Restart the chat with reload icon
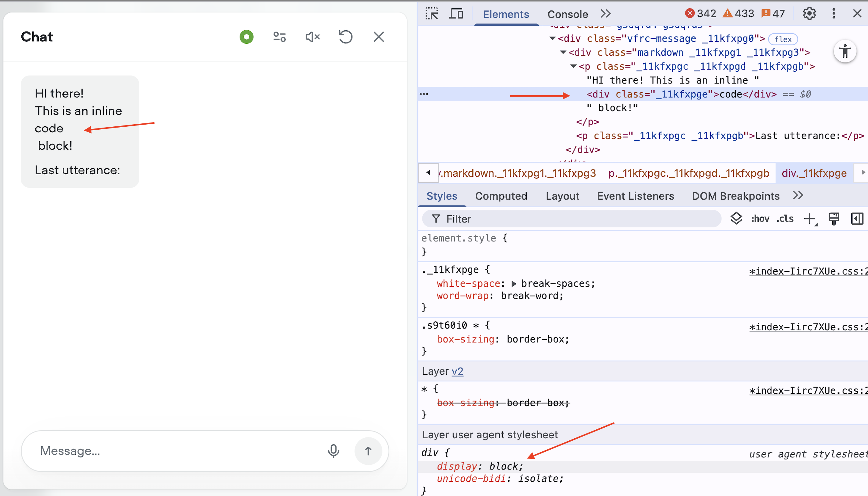This screenshot has height=496, width=868. coord(345,37)
